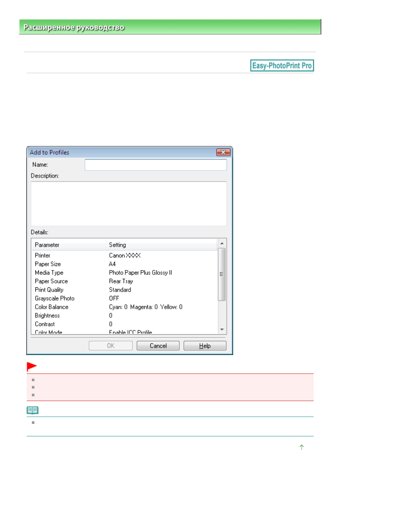Click the Description text area
The width and height of the screenshot is (411, 532).
pyautogui.click(x=129, y=203)
